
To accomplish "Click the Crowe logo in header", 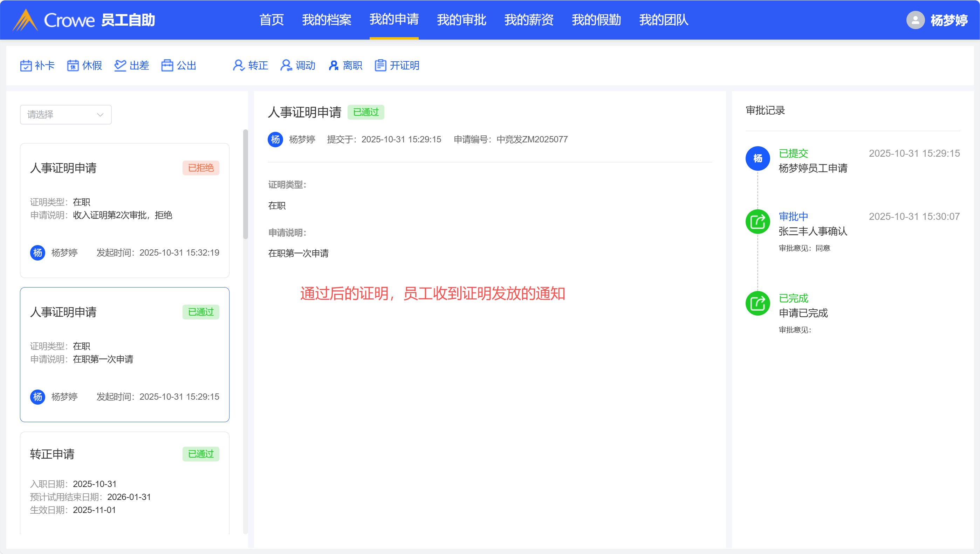I will (x=53, y=20).
